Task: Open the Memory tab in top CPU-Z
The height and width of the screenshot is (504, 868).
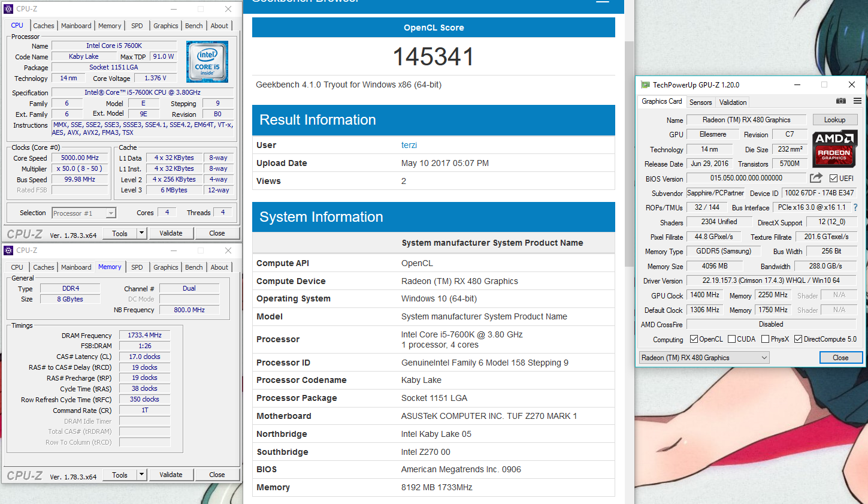Action: [110, 26]
